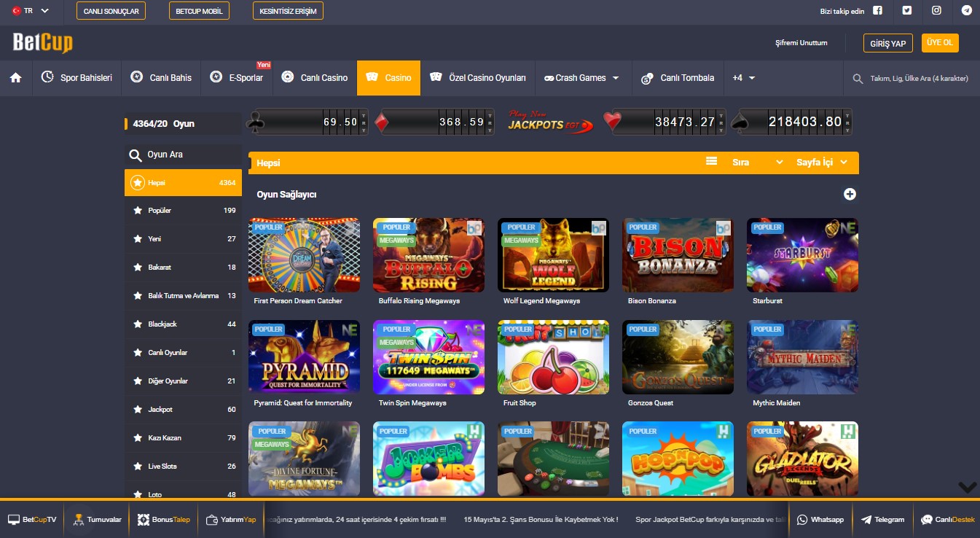This screenshot has height=538, width=980.
Task: Click the CANLI SONUÇLAR button
Action: point(111,11)
